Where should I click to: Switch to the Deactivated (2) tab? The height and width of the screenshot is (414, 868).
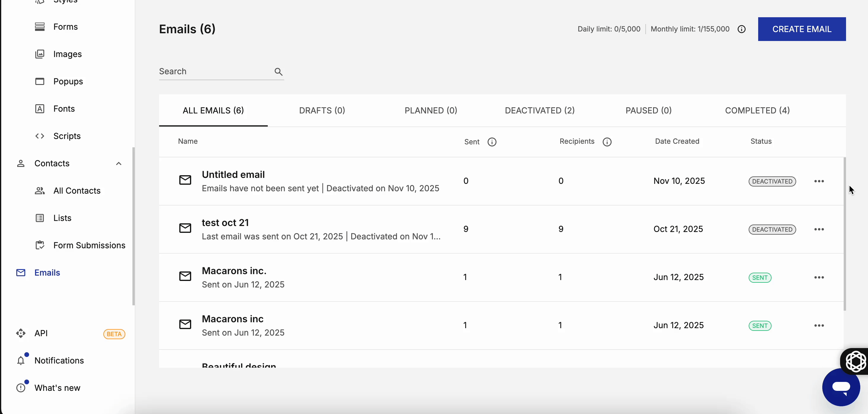(539, 110)
